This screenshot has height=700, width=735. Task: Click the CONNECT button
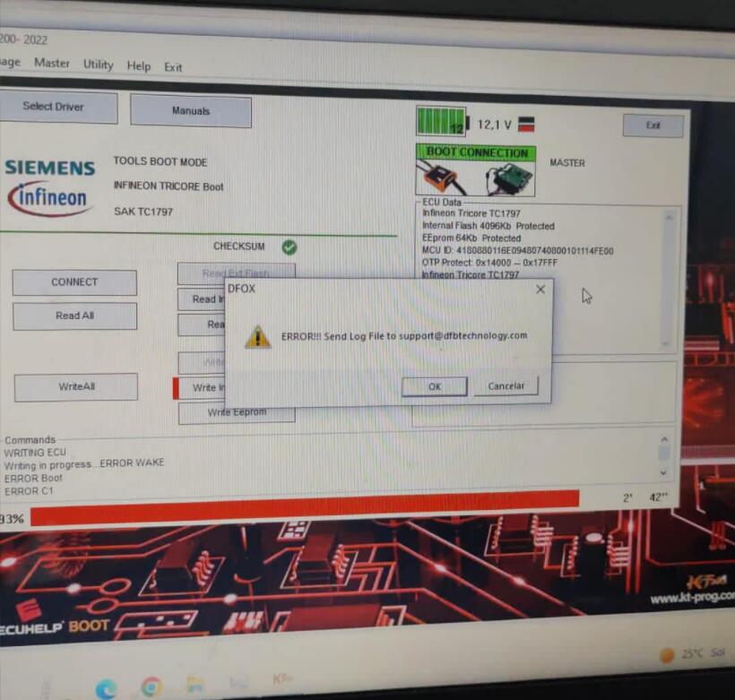[74, 282]
